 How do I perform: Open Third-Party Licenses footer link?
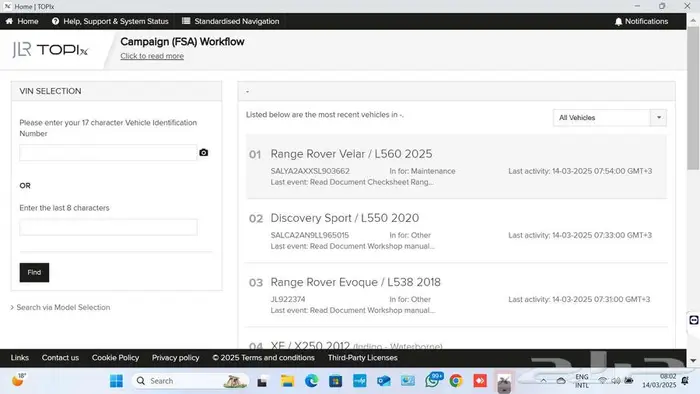point(362,358)
